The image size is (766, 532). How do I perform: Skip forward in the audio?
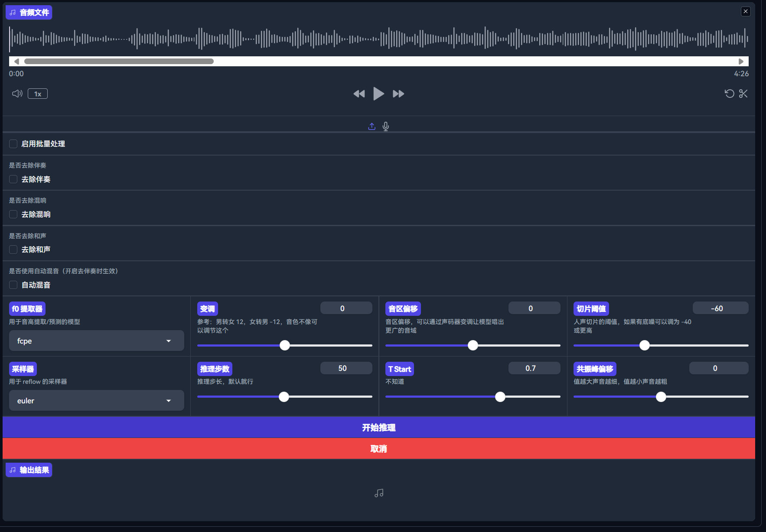398,94
